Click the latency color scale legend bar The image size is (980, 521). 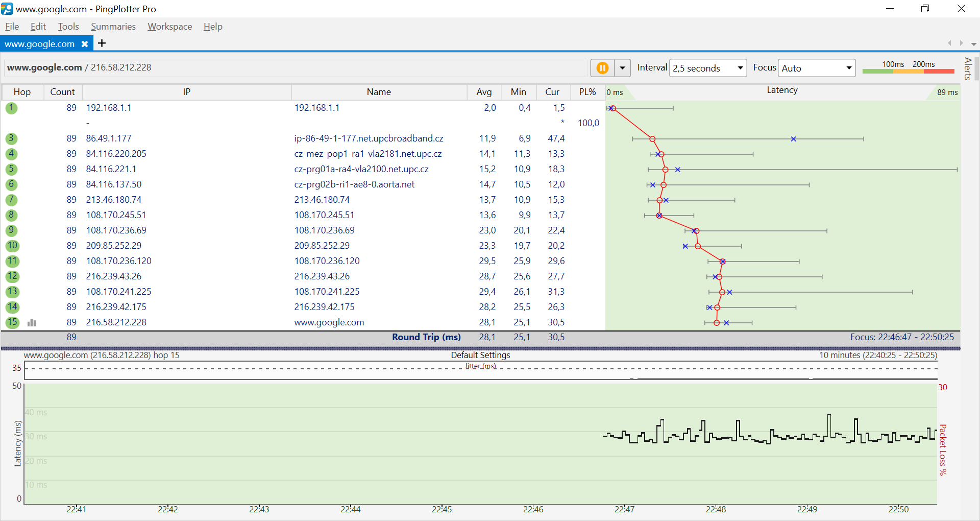(x=909, y=71)
